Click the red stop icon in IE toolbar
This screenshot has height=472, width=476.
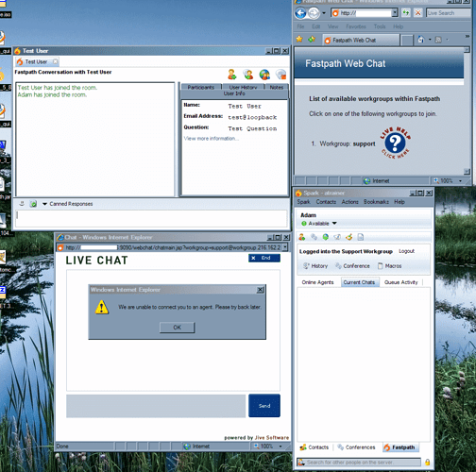pyautogui.click(x=417, y=13)
